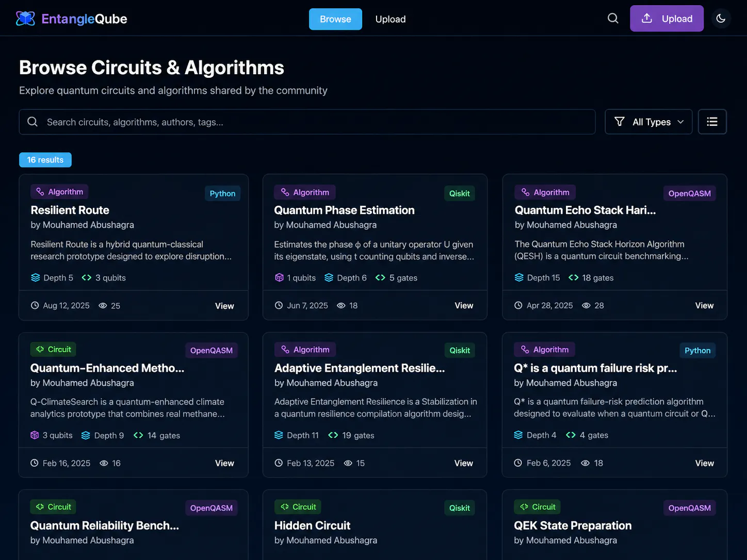The image size is (747, 560).
Task: Click the purple Upload button
Action: [x=667, y=19]
